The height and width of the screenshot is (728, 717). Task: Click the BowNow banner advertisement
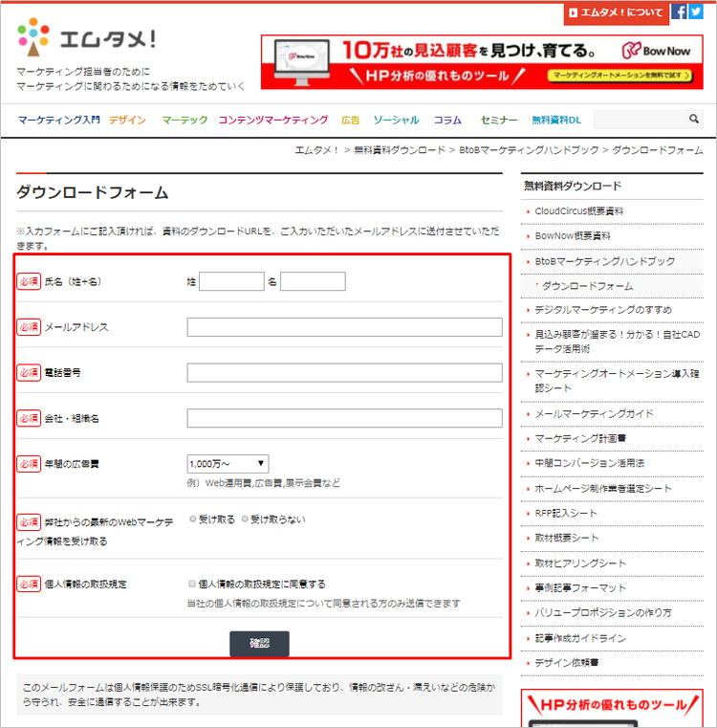(x=482, y=62)
